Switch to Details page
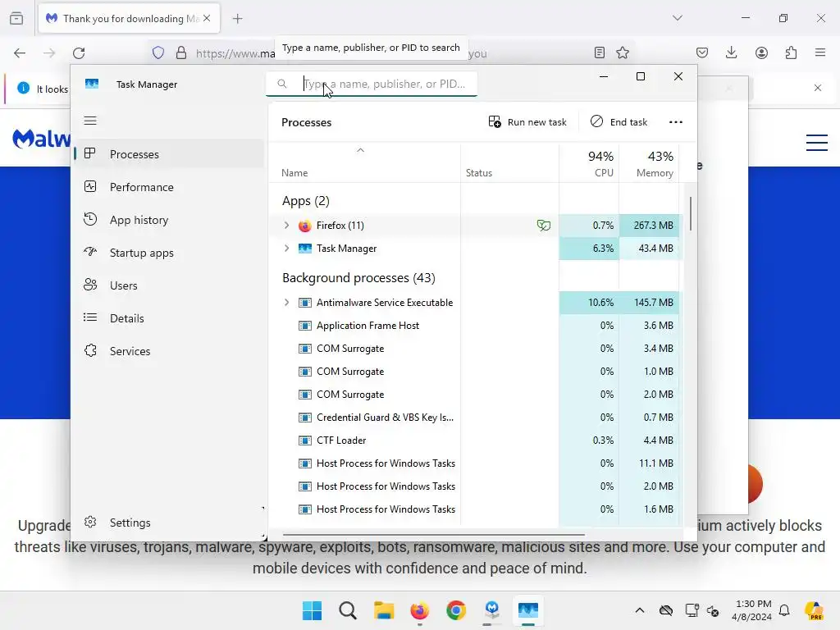Screen dimensions: 840x630 169,318
